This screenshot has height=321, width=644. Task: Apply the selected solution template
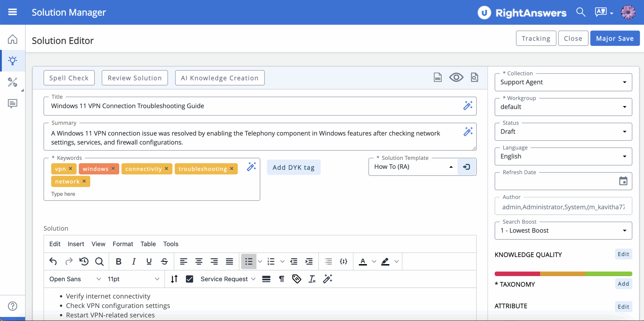point(467,167)
